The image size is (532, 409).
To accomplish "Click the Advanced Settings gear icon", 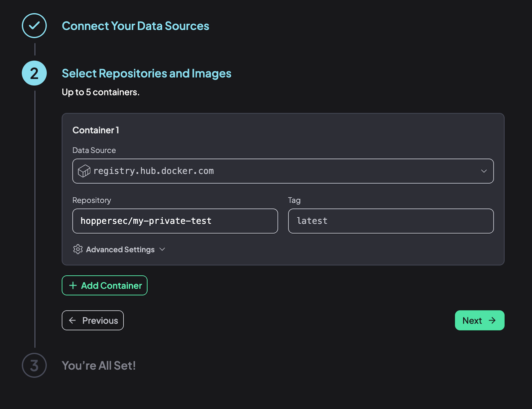I will [x=78, y=249].
